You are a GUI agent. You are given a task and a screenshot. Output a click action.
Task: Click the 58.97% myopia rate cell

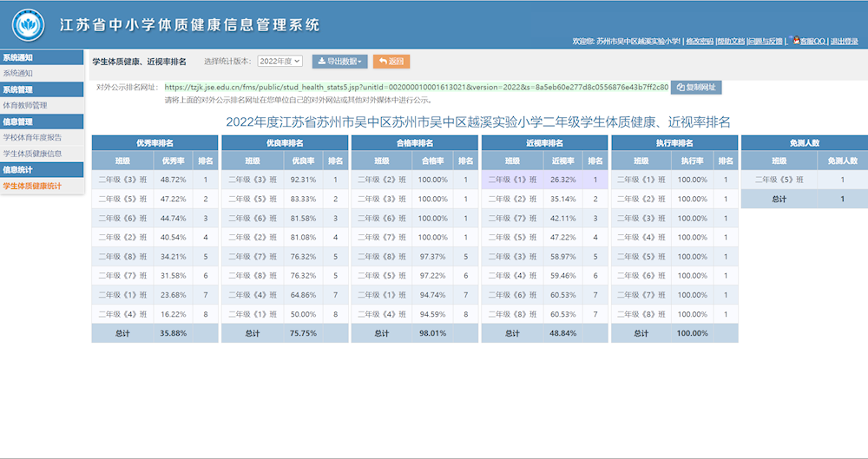(x=563, y=256)
